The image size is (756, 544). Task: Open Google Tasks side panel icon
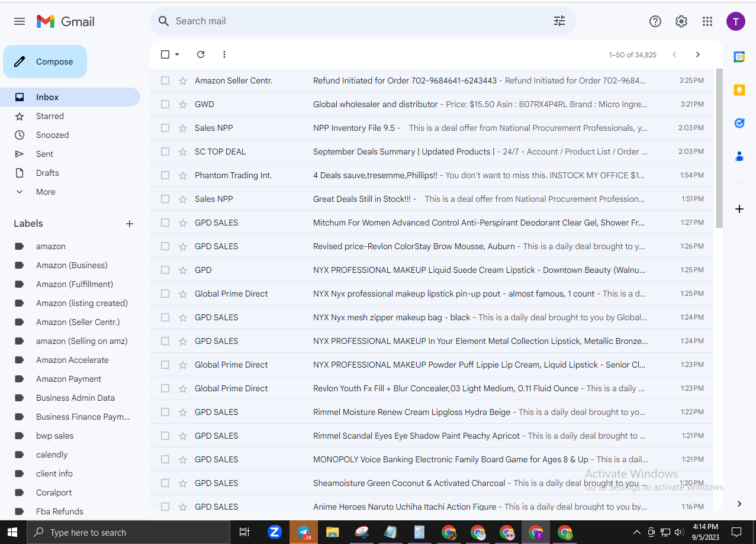point(739,123)
